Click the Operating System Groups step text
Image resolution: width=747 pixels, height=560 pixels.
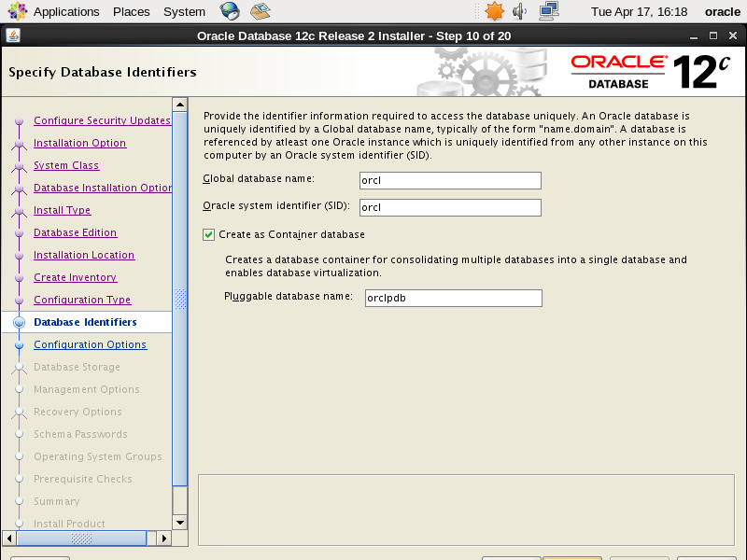click(98, 456)
